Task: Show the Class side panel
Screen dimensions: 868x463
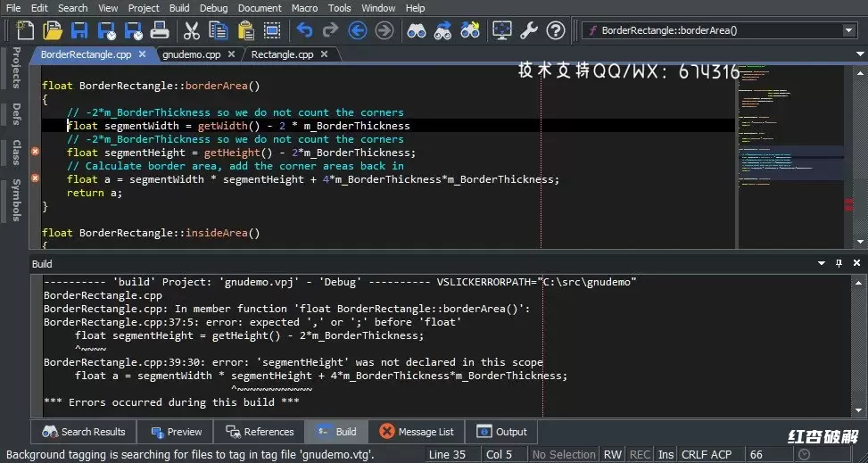Action: pyautogui.click(x=16, y=153)
